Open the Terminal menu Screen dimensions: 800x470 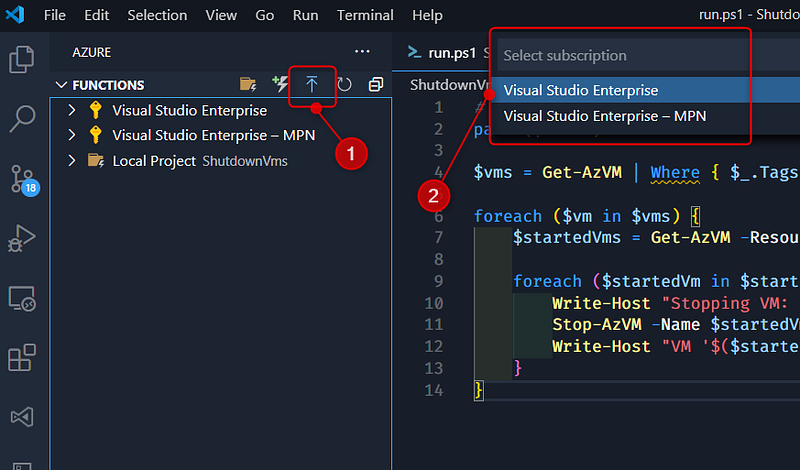(x=365, y=15)
